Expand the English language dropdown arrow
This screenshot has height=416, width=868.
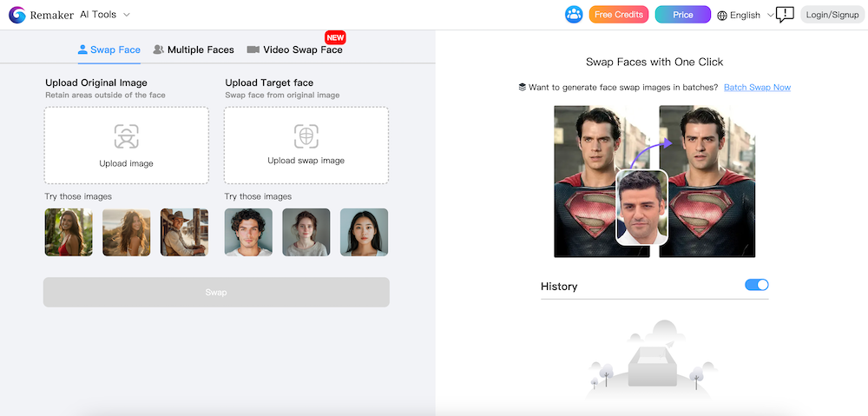point(770,16)
